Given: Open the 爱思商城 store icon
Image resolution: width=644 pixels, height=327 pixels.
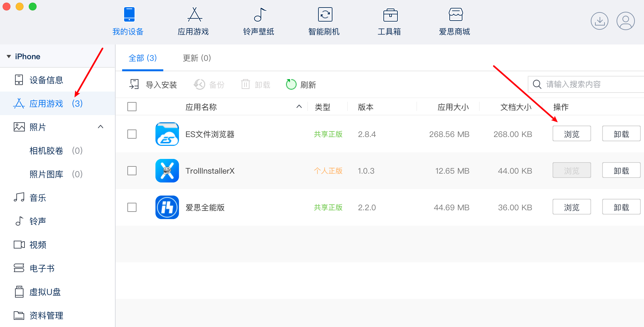Looking at the screenshot, I should point(456,14).
